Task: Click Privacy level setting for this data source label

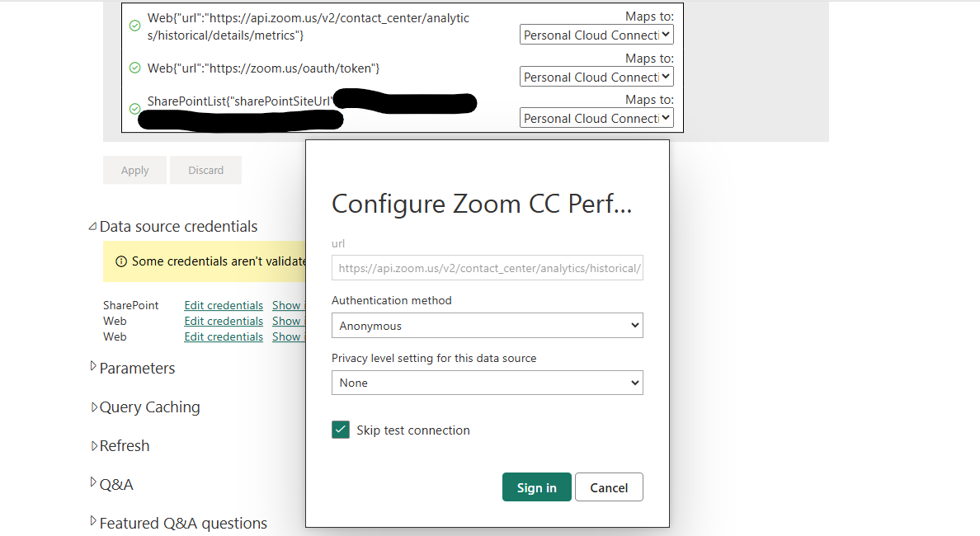Action: click(434, 358)
